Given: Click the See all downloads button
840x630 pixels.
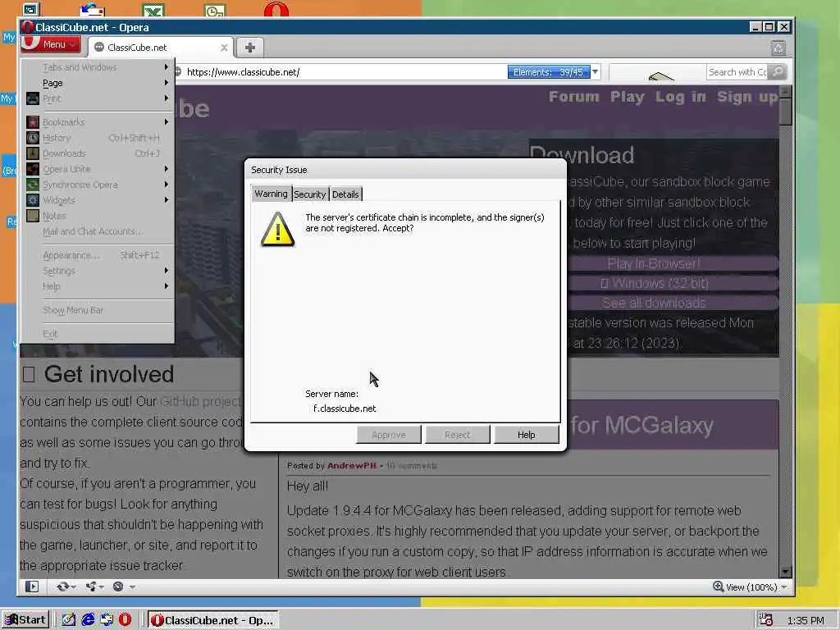Looking at the screenshot, I should 654,303.
